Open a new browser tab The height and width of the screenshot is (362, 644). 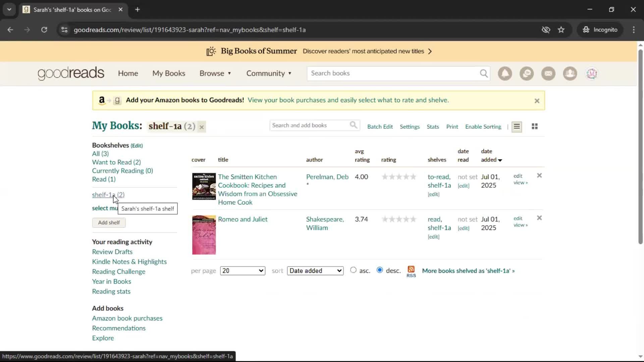[138, 9]
